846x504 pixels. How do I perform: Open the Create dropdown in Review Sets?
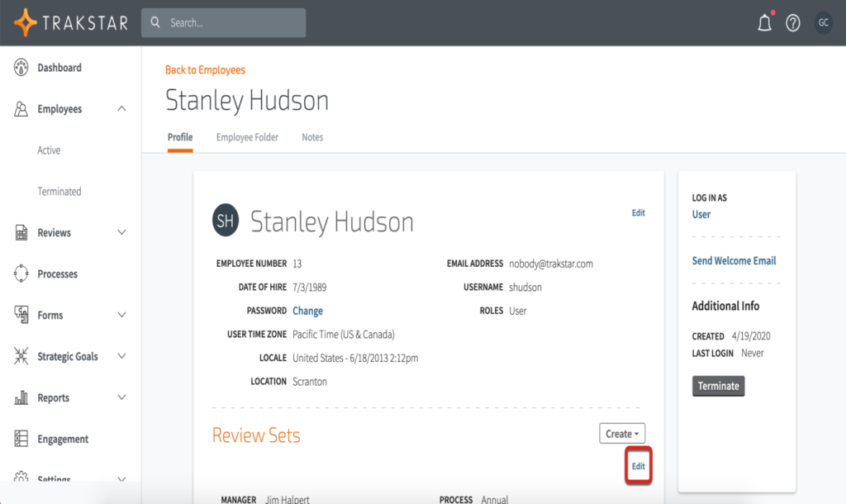click(622, 434)
